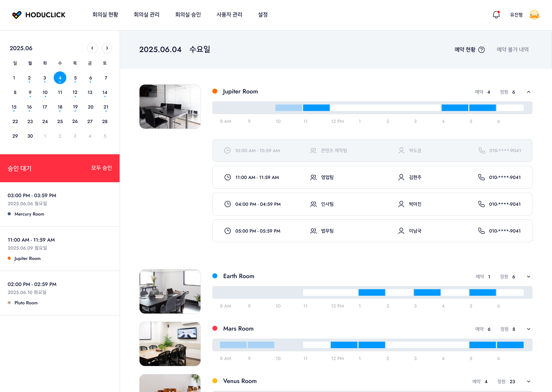Click person icon next to 이남국
Viewport: 552px width, 392px height.
tap(401, 231)
